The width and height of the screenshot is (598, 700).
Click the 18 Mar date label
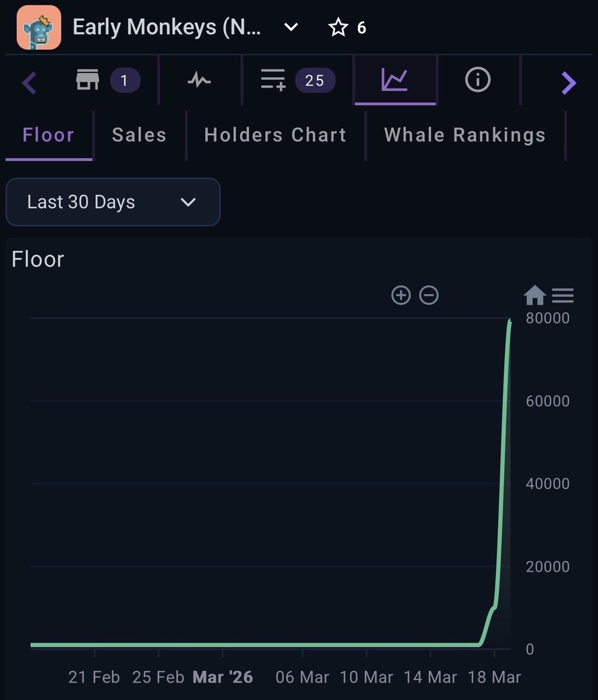click(494, 677)
